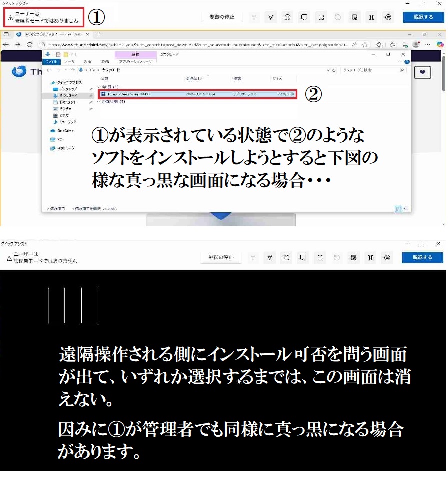Expand the 先週 file group in Downloads
Image resolution: width=448 pixels, height=482 pixels.
99,101
